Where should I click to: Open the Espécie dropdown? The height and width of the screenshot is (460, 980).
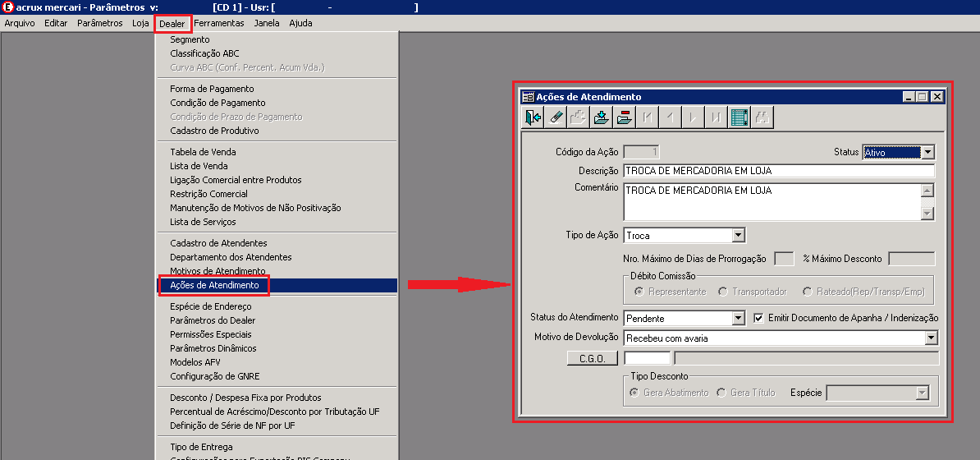[x=922, y=393]
